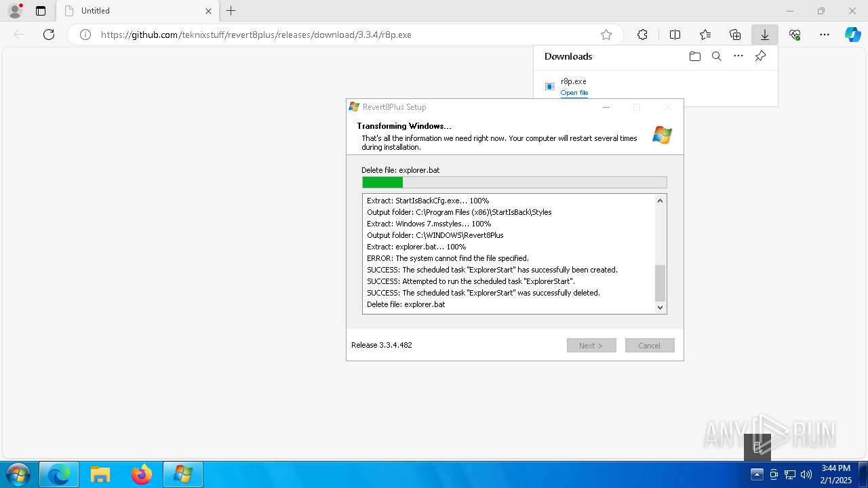Select the 'Extract: Windows 7.msstyles' log line
Viewport: 868px width, 488px height.
429,224
